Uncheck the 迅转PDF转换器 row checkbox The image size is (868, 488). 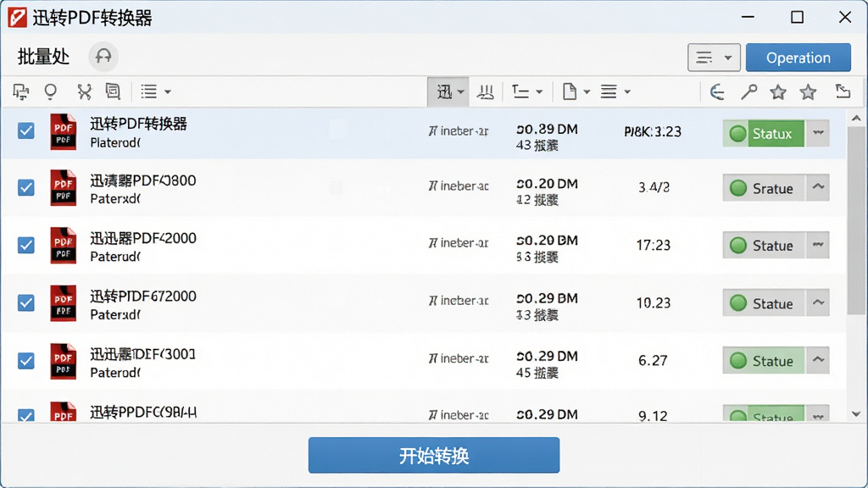click(x=26, y=131)
